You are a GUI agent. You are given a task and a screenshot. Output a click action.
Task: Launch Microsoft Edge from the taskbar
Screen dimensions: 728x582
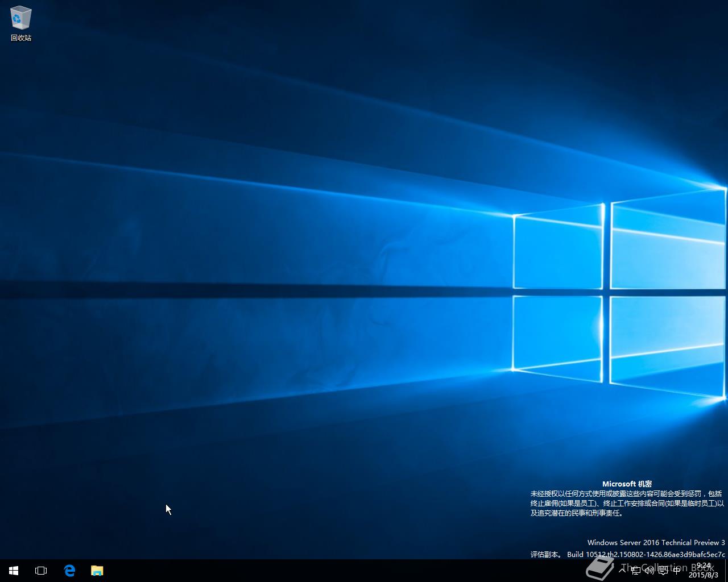pos(69,571)
